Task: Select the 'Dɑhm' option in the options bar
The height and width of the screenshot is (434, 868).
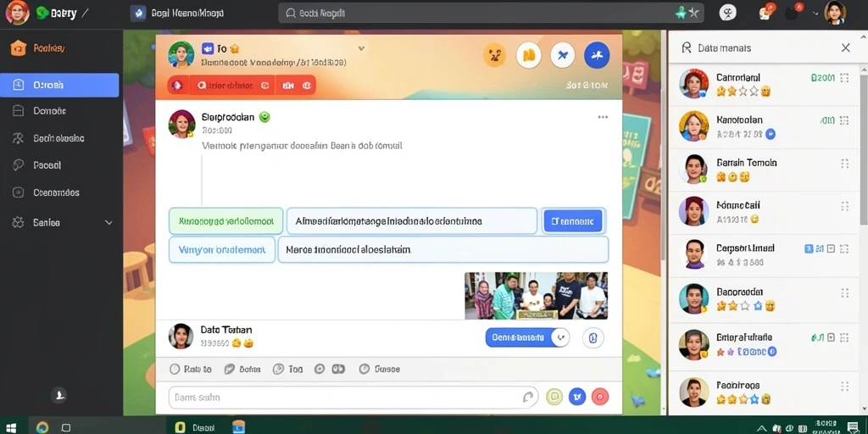Action: (x=242, y=370)
